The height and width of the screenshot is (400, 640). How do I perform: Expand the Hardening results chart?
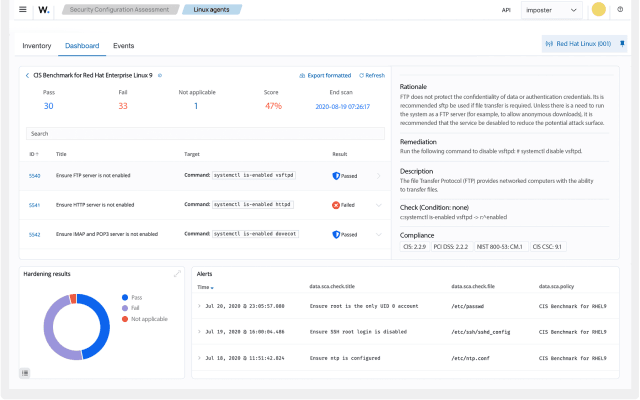(x=177, y=274)
